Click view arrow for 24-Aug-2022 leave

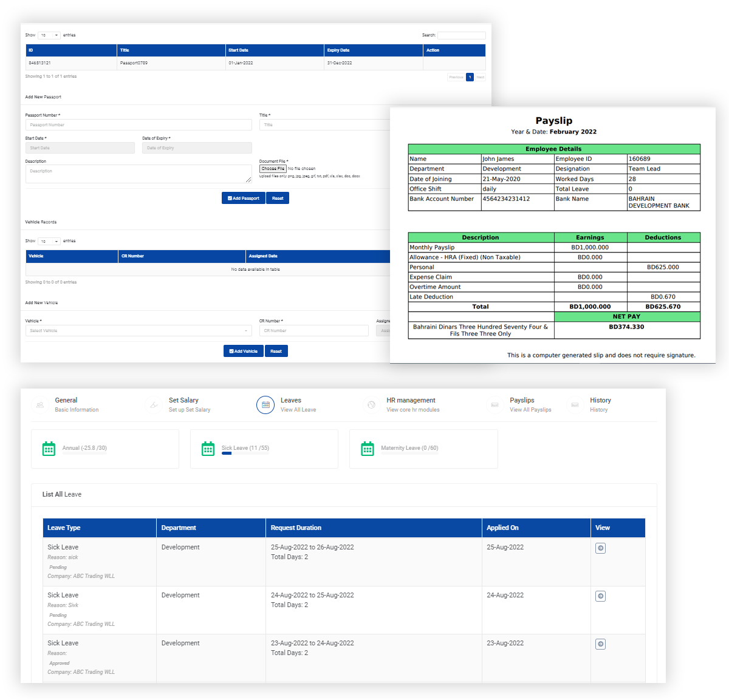(600, 596)
